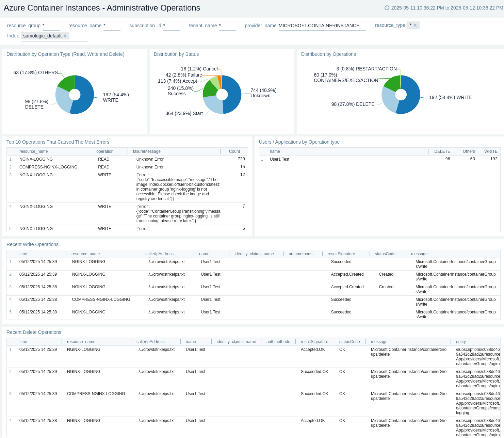Image resolution: width=504 pixels, height=438 pixels.
Task: Select the green OTHERS slice in Operation Type pie
Action: click(68, 83)
